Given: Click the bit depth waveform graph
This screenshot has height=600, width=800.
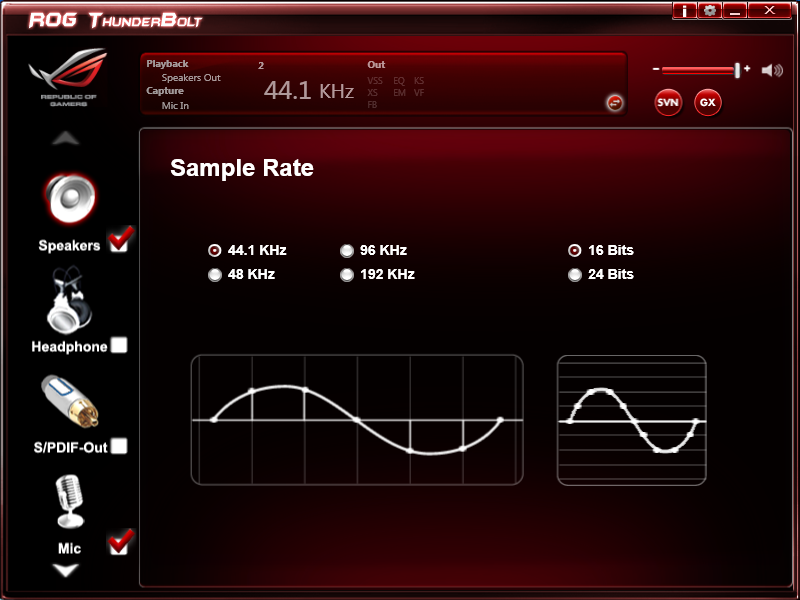Looking at the screenshot, I should [632, 420].
